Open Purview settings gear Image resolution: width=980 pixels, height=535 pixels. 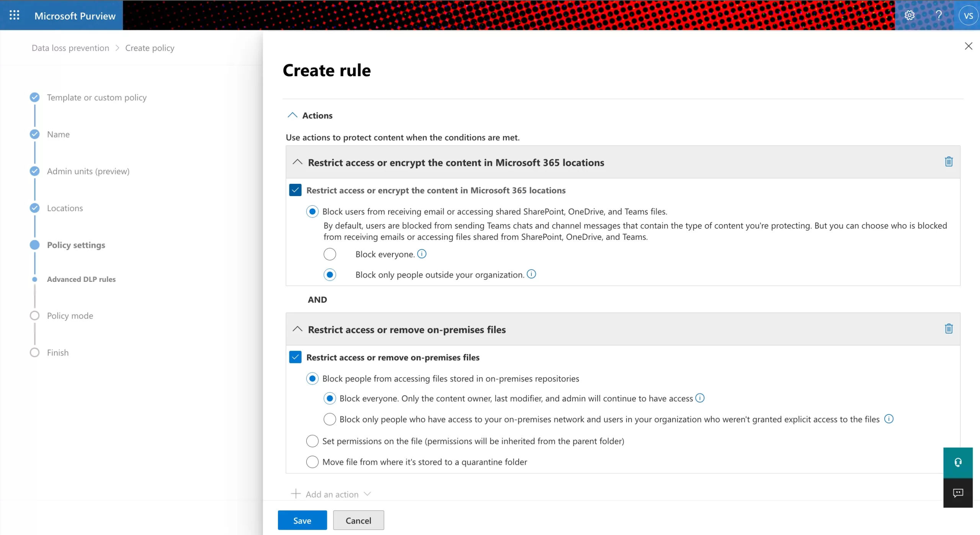(909, 15)
